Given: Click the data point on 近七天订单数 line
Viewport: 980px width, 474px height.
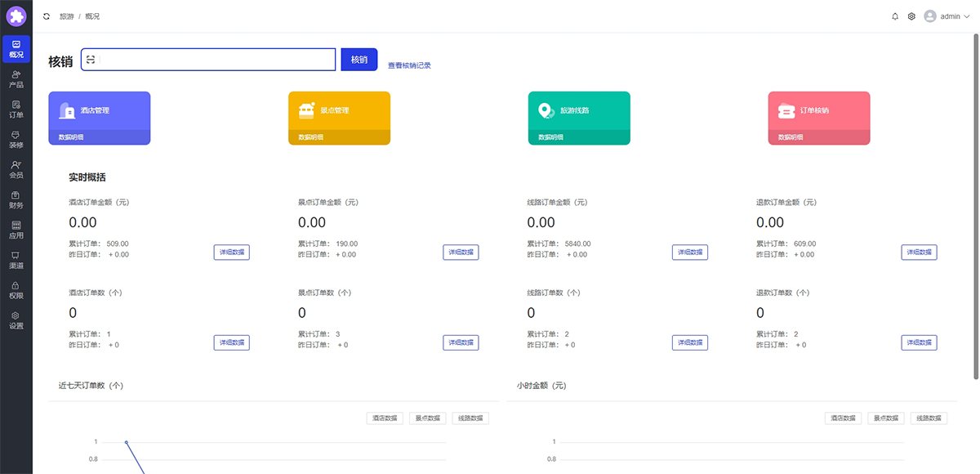Looking at the screenshot, I should (x=127, y=442).
